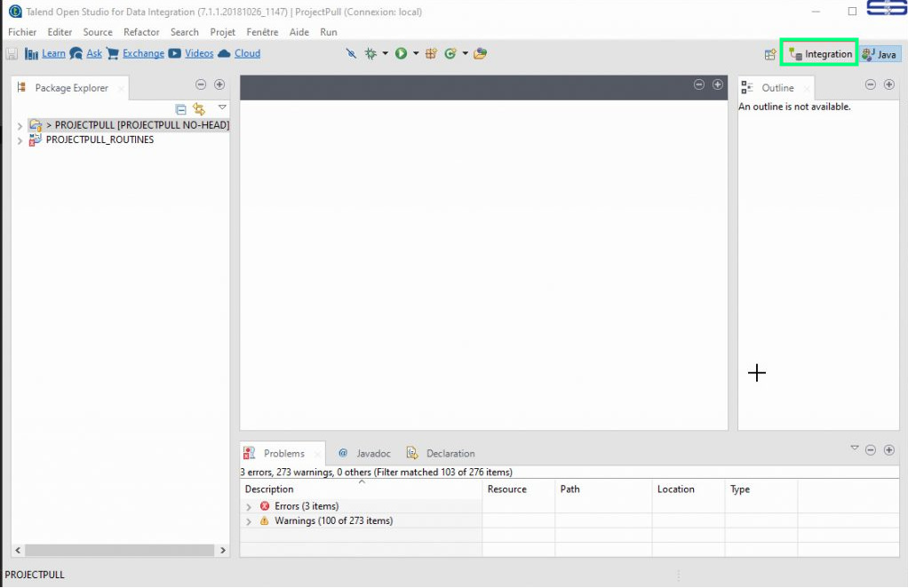
Task: Click the scroll left arrow in Package Explorer
Action: click(18, 551)
